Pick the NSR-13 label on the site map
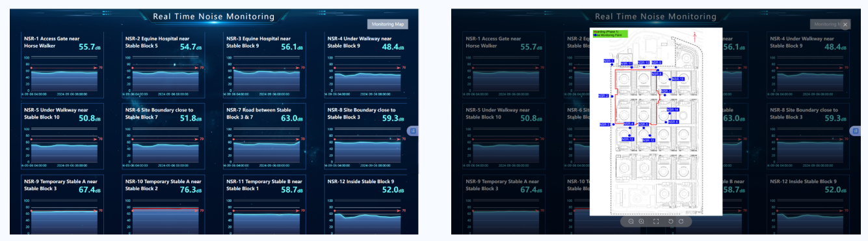The width and height of the screenshot is (868, 241). pyautogui.click(x=648, y=140)
